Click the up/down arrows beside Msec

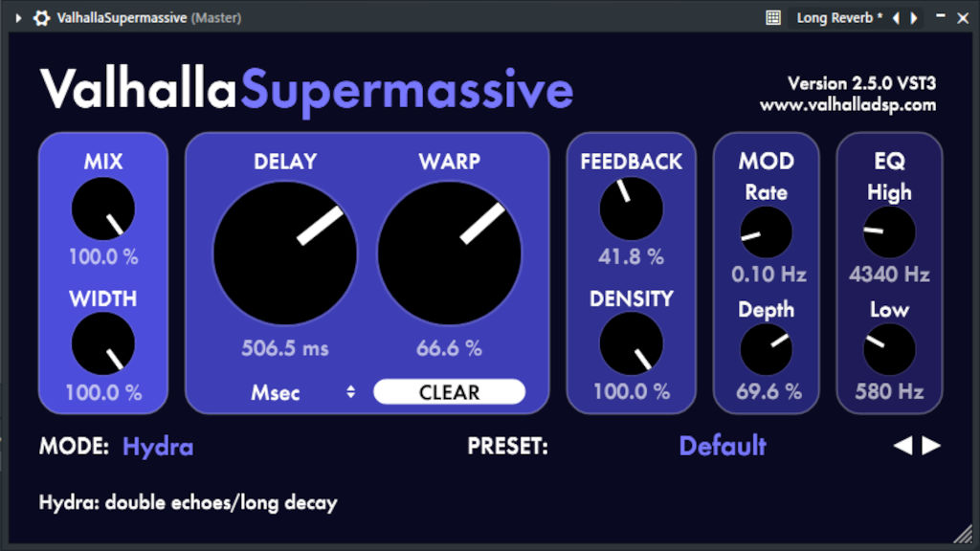349,392
